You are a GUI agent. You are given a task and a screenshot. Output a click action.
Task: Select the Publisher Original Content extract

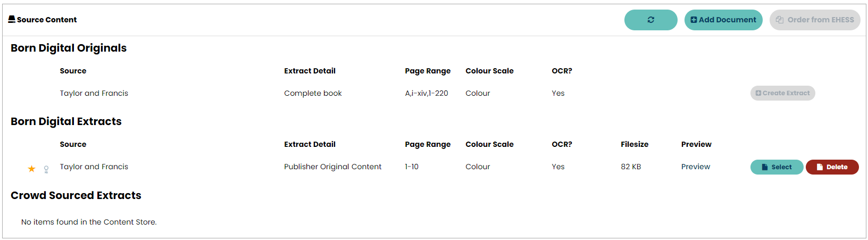coord(777,167)
